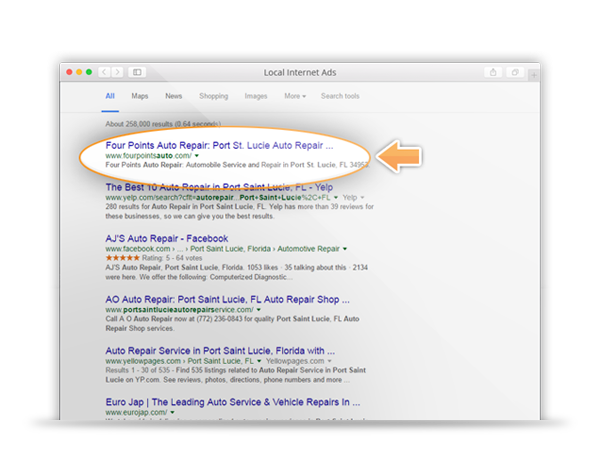Click the browser forward arrow button
Screen dimensions: 600x468
117,72
